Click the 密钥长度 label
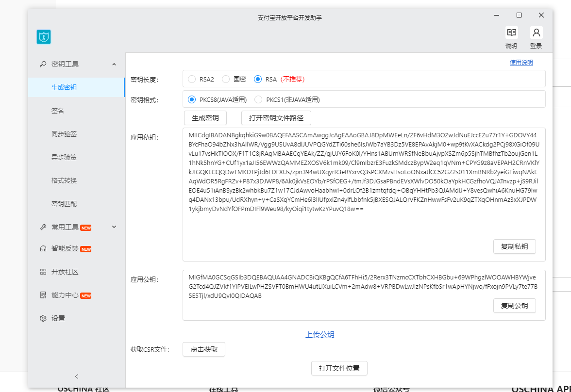571x392 pixels. [145, 80]
